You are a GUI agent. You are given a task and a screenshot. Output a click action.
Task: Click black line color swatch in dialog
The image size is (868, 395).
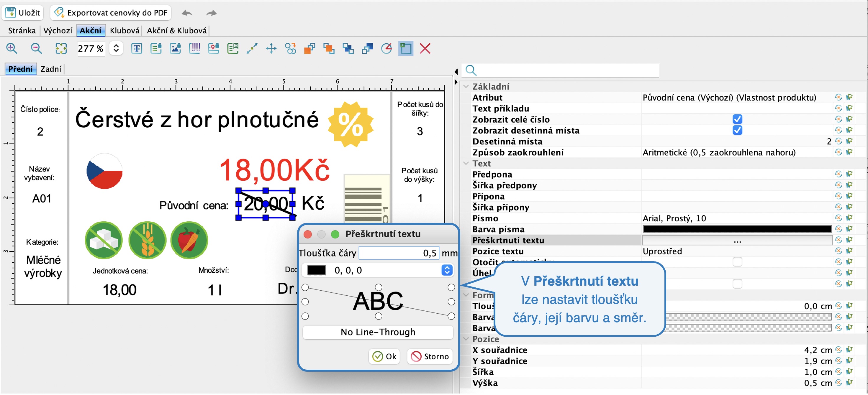coord(317,270)
